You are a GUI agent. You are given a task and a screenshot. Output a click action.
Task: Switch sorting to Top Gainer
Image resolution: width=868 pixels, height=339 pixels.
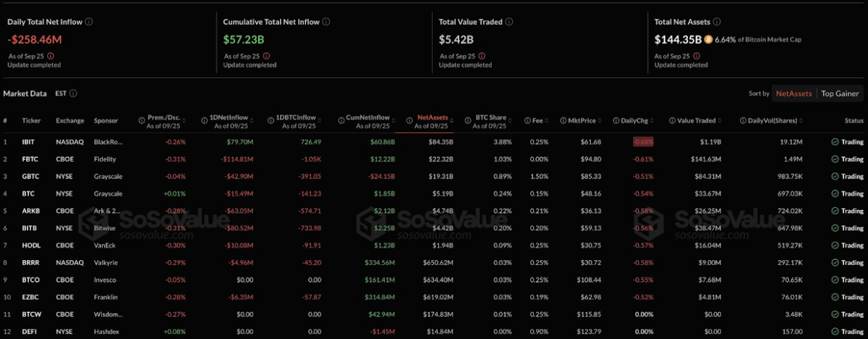[x=840, y=93]
